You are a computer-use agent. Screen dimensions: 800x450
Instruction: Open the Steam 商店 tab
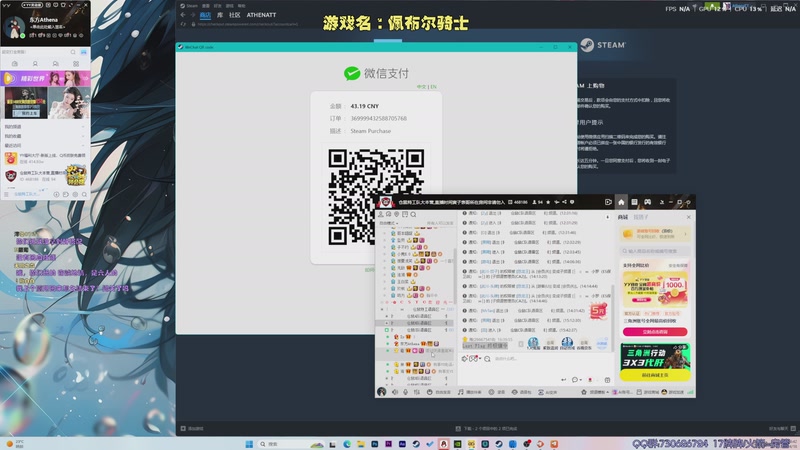pos(205,15)
